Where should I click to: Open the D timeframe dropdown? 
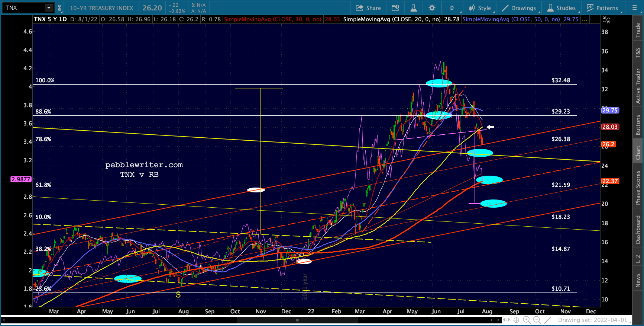(452, 8)
